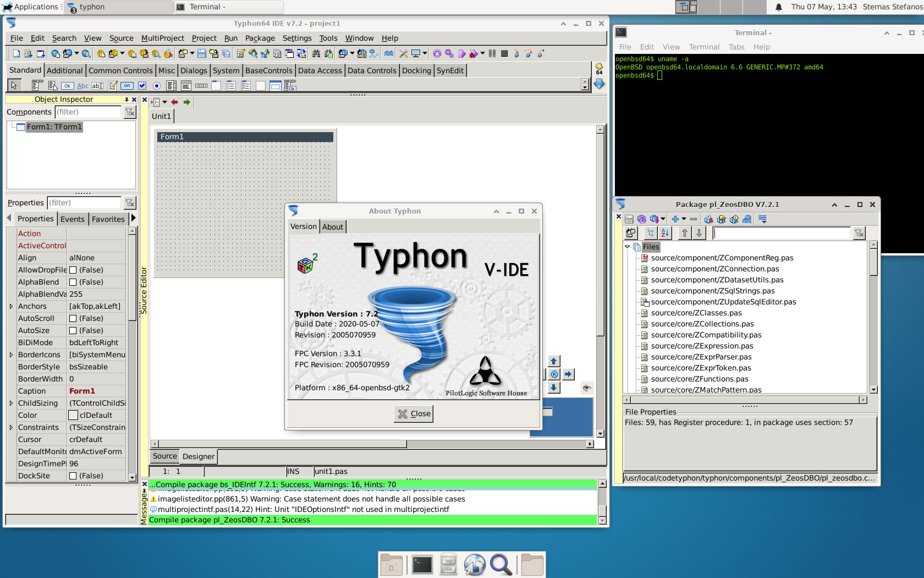The image size is (924, 578).
Task: Expand the ChildSizing property
Action: [11, 403]
